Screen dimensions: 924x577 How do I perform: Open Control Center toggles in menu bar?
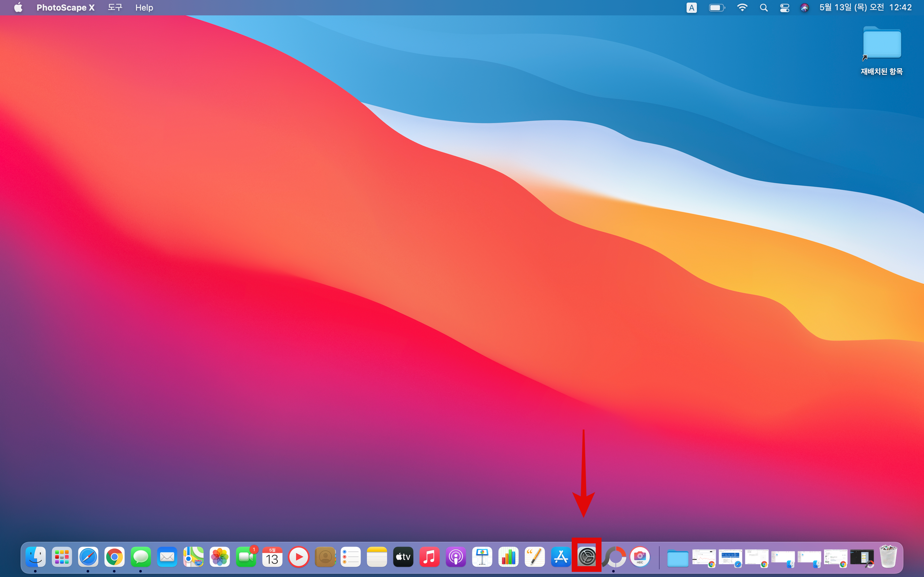(784, 8)
